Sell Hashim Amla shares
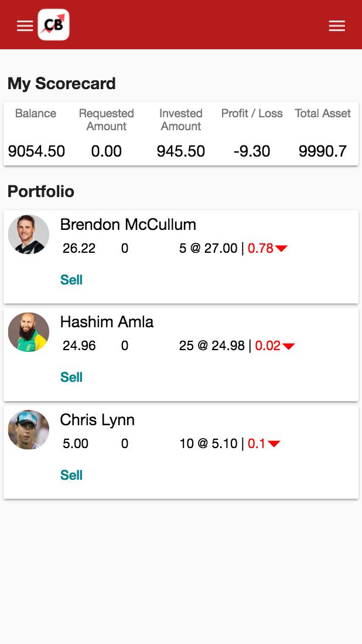362x644 pixels. 71,377
